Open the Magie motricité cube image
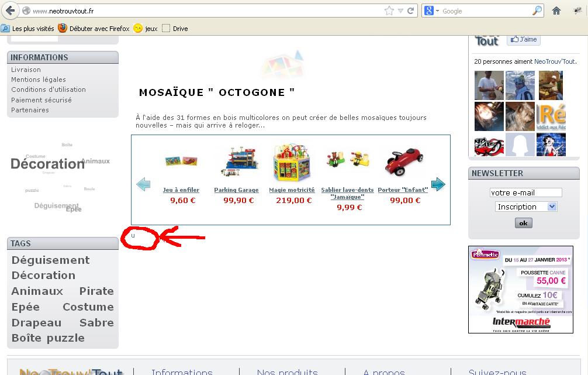The image size is (588, 375). (x=292, y=162)
